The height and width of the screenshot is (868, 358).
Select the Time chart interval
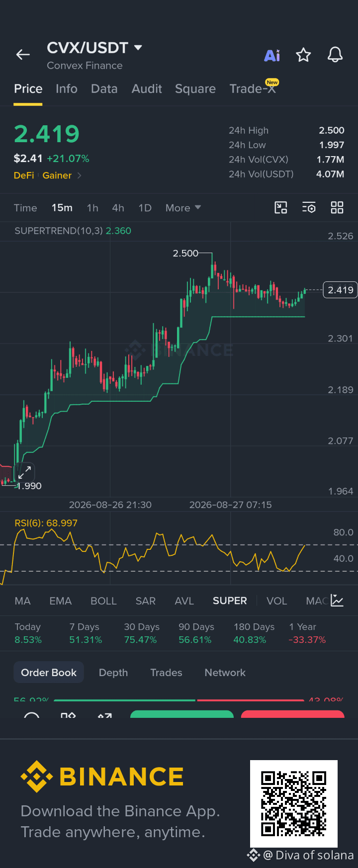(25, 208)
